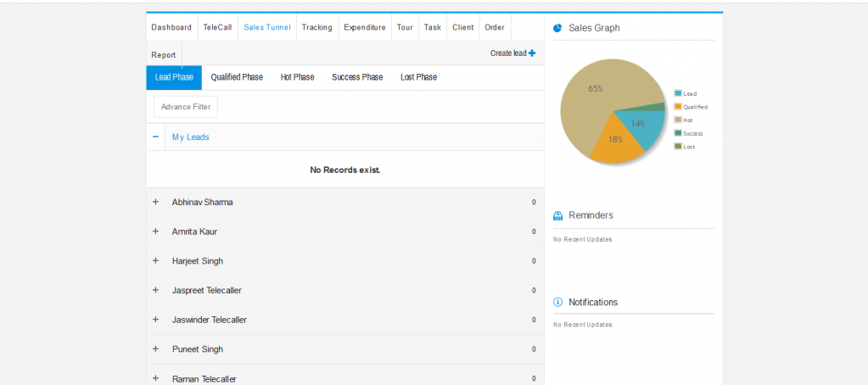Image resolution: width=868 pixels, height=385 pixels.
Task: Click the lead count for Abhinav Sharma
Action: pyautogui.click(x=534, y=203)
